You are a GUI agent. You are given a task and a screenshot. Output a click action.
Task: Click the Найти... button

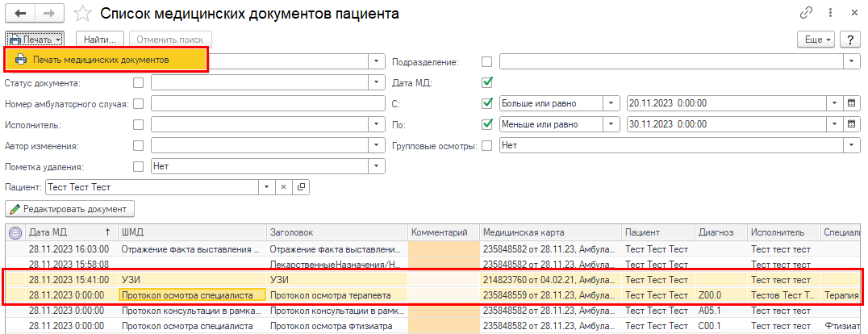coord(101,40)
